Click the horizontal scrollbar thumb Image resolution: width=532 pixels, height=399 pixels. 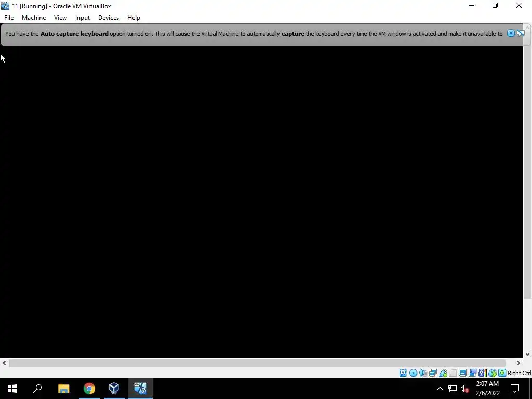[x=257, y=363]
